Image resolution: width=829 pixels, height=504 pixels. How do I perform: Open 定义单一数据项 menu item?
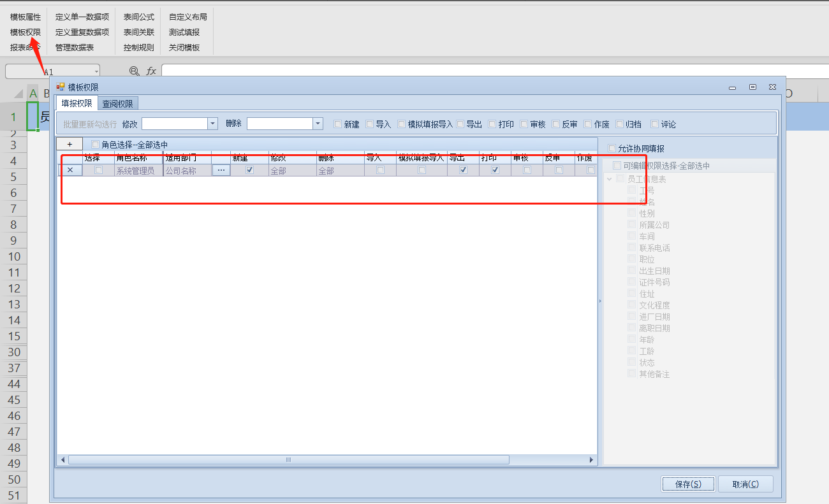(82, 17)
